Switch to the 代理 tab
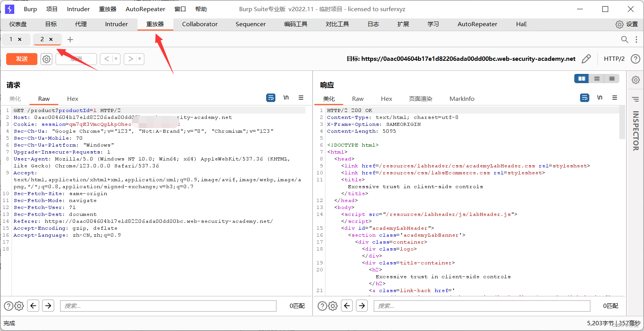Image resolution: width=644 pixels, height=331 pixels. click(x=81, y=24)
